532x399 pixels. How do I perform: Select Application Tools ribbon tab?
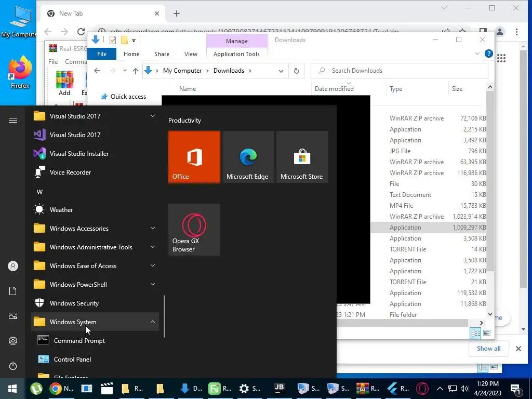coord(236,54)
